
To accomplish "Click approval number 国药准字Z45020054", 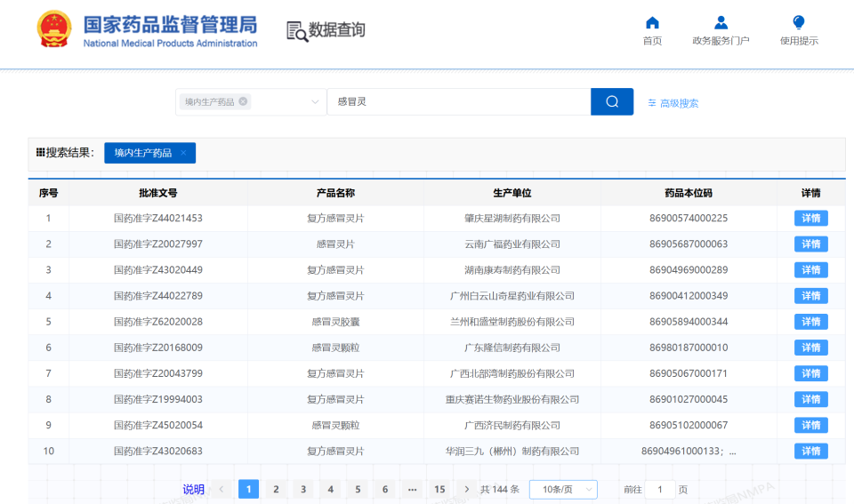I will coord(158,425).
